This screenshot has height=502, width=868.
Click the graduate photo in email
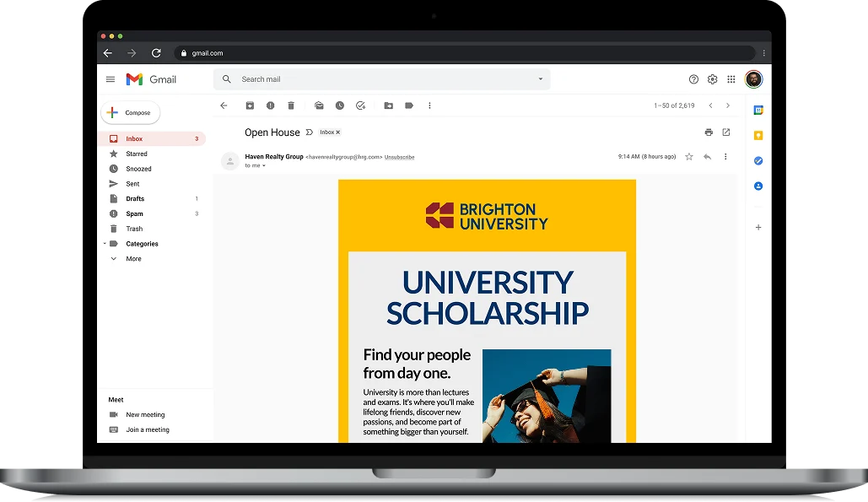click(x=547, y=396)
